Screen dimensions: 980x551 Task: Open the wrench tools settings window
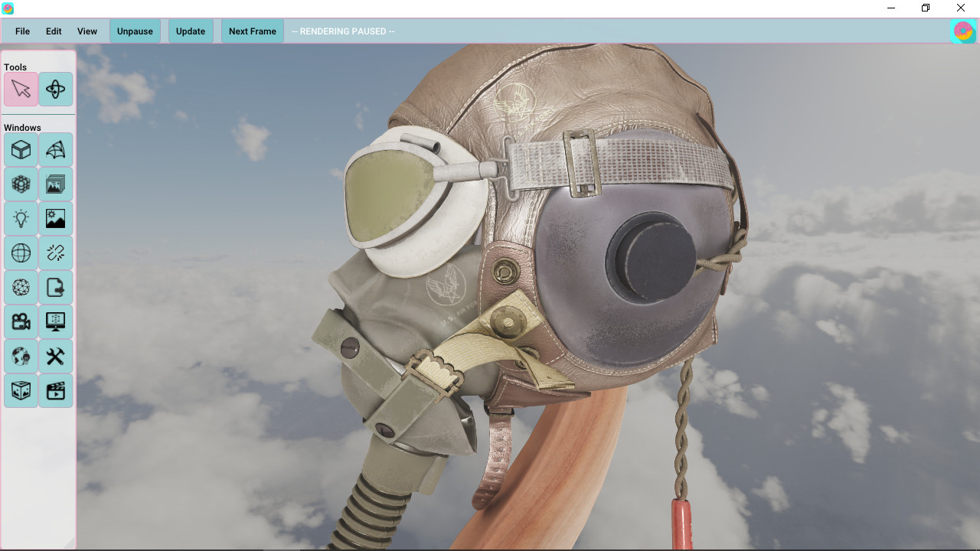55,356
